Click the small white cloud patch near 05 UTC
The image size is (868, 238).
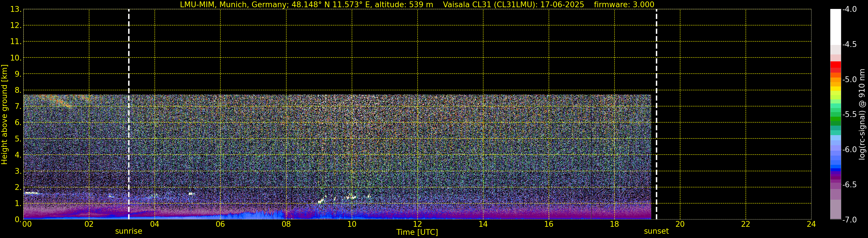(191, 194)
